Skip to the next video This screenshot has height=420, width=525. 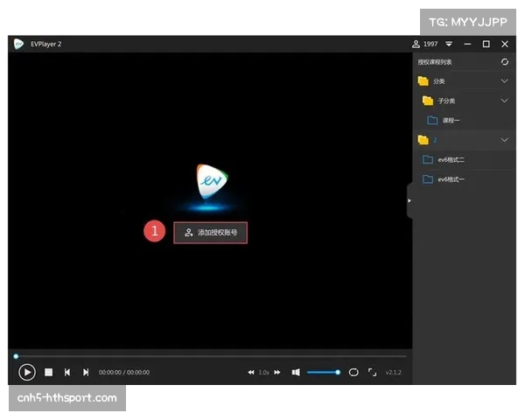[x=86, y=372]
